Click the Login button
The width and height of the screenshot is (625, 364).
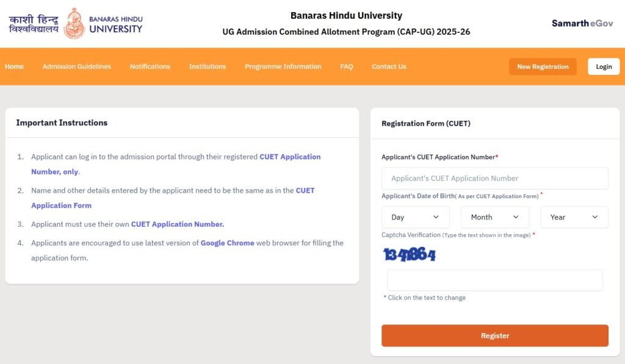coord(603,66)
